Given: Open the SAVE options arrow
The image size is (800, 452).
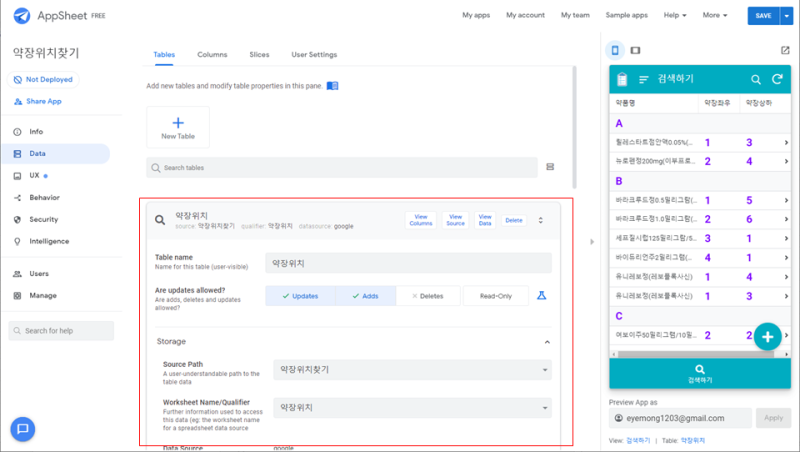Looking at the screenshot, I should tap(787, 16).
